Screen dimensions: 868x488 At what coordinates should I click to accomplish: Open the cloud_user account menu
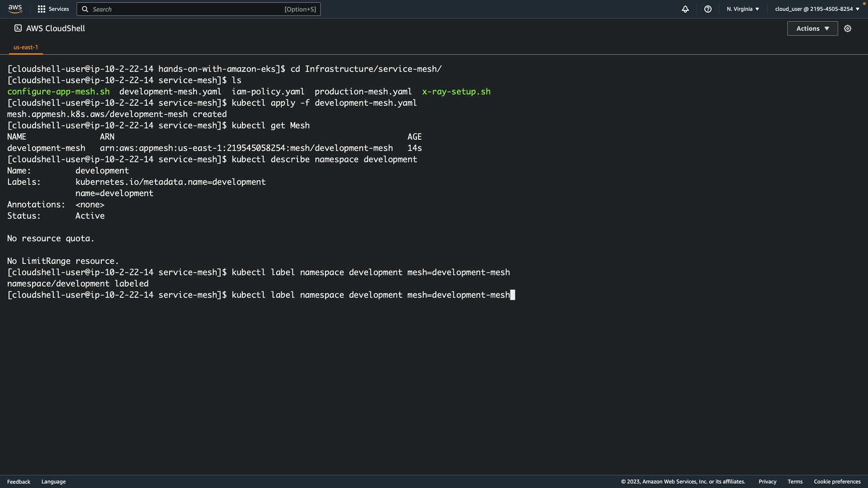coord(817,9)
